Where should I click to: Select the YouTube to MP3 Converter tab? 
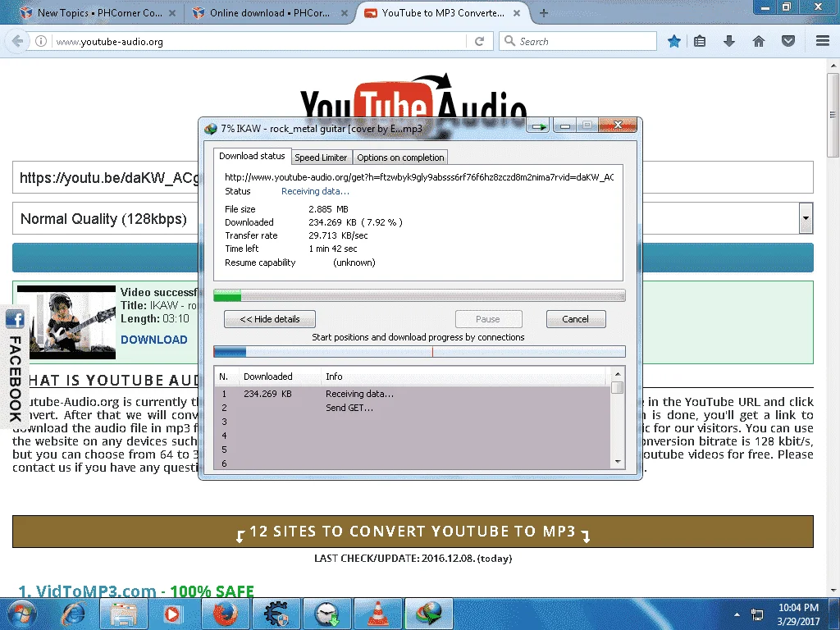[442, 13]
